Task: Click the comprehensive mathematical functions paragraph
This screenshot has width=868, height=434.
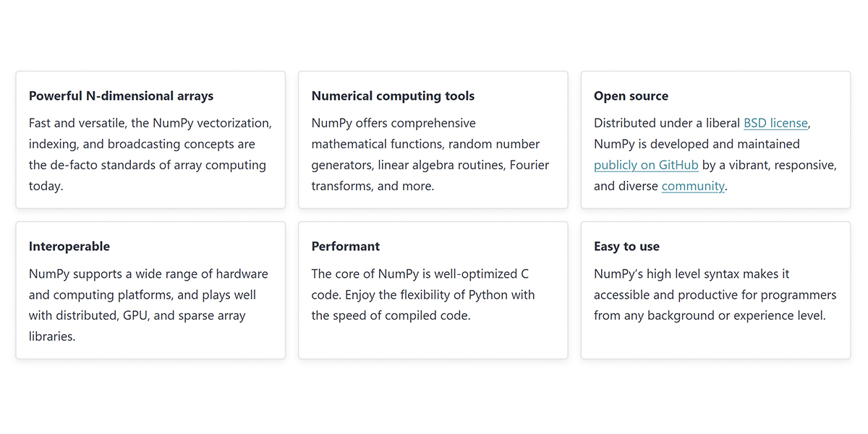Action: pos(430,154)
